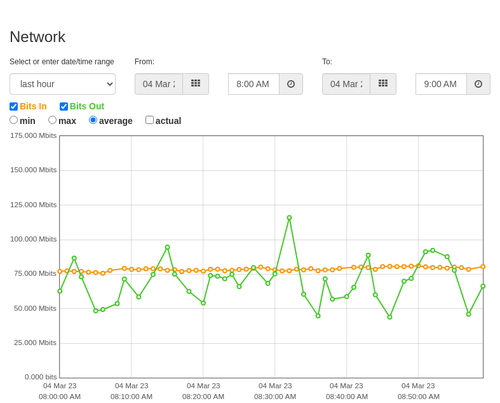Viewport: 500px width, 403px height.
Task: Select the min radio button
Action: 13,120
